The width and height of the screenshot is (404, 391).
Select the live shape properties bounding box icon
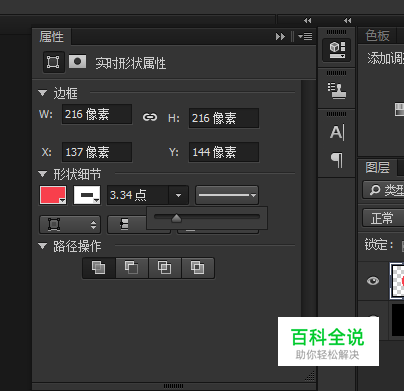53,62
